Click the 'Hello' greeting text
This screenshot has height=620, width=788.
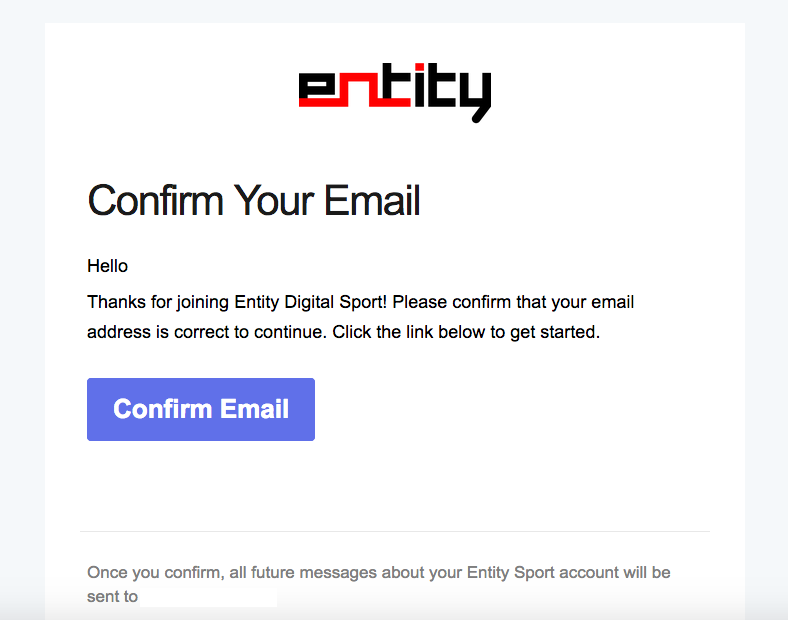[107, 266]
